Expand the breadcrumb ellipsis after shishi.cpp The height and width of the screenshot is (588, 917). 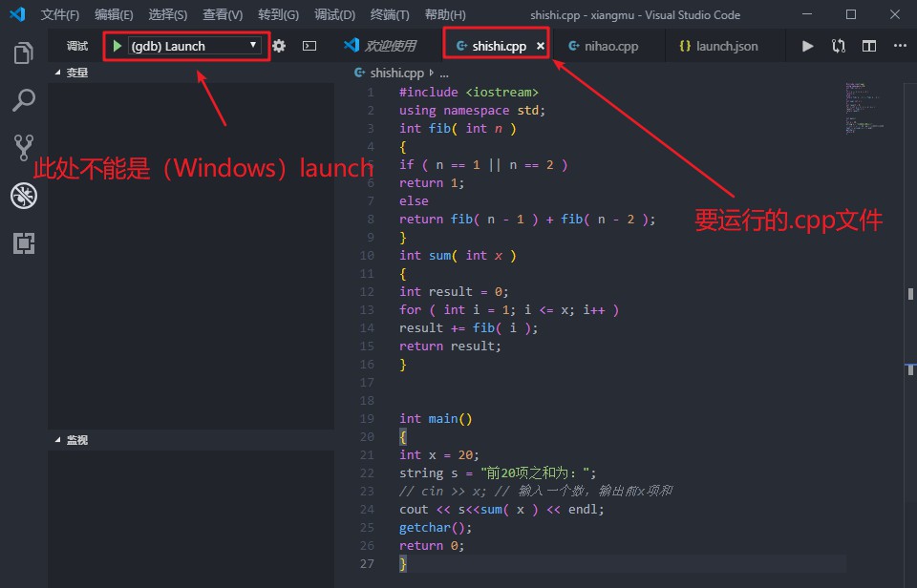(444, 73)
